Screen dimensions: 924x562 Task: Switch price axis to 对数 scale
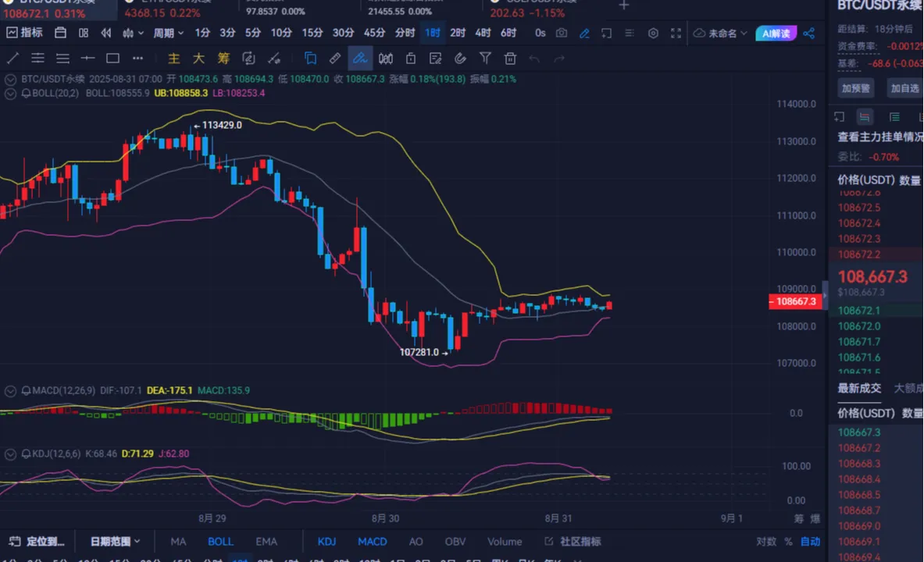coord(766,542)
